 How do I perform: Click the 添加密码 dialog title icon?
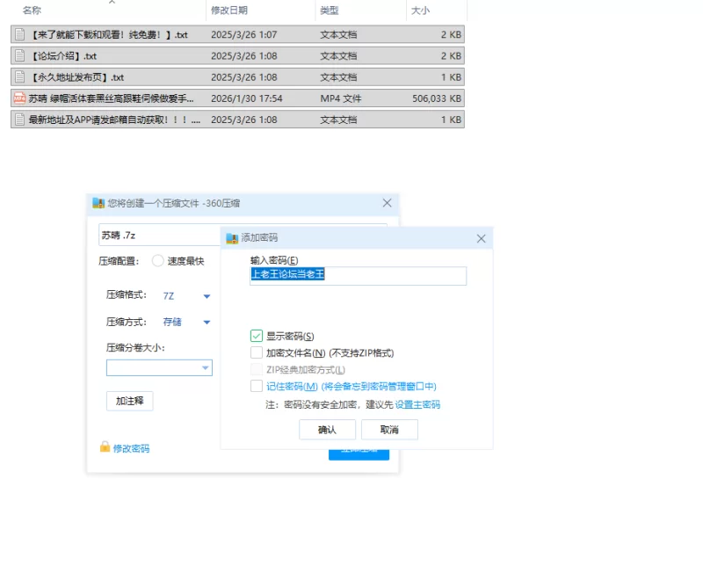pos(232,237)
